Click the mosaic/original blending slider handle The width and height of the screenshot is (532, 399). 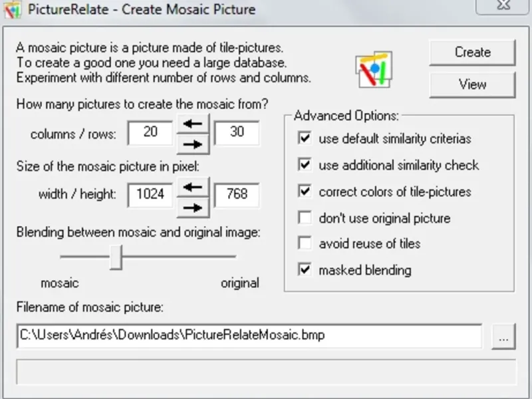116,257
